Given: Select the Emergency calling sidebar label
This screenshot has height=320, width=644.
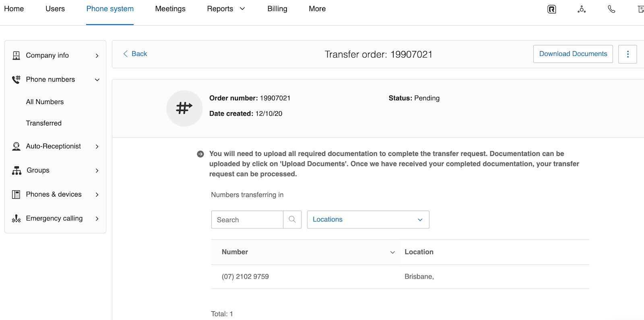Looking at the screenshot, I should (x=54, y=219).
